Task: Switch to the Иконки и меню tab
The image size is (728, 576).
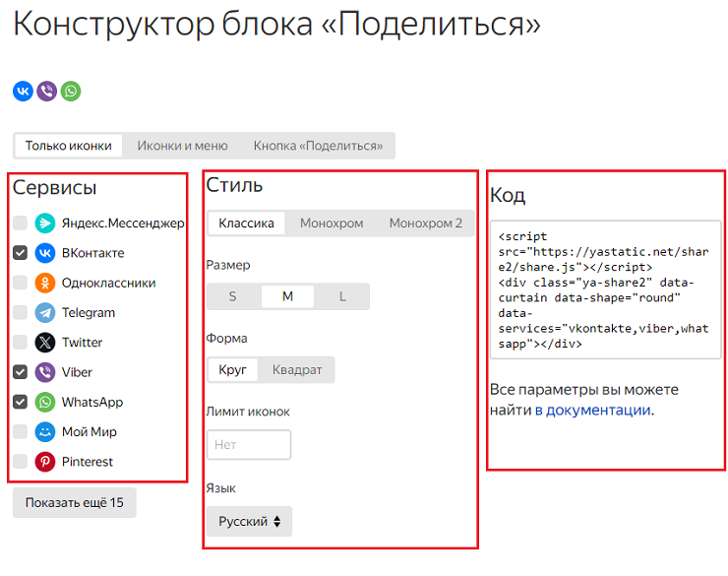Action: (x=182, y=146)
